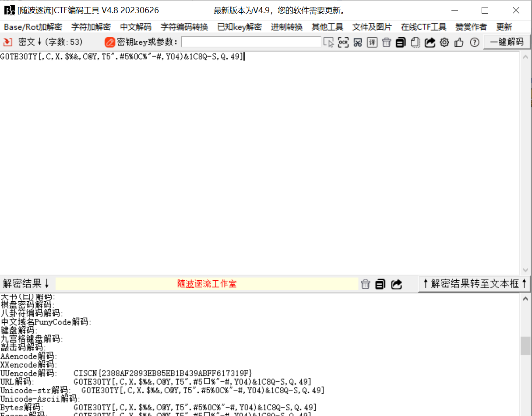Click the 棋盘密码解码 line
Viewport: 532px width, 416px height.
tap(27, 304)
